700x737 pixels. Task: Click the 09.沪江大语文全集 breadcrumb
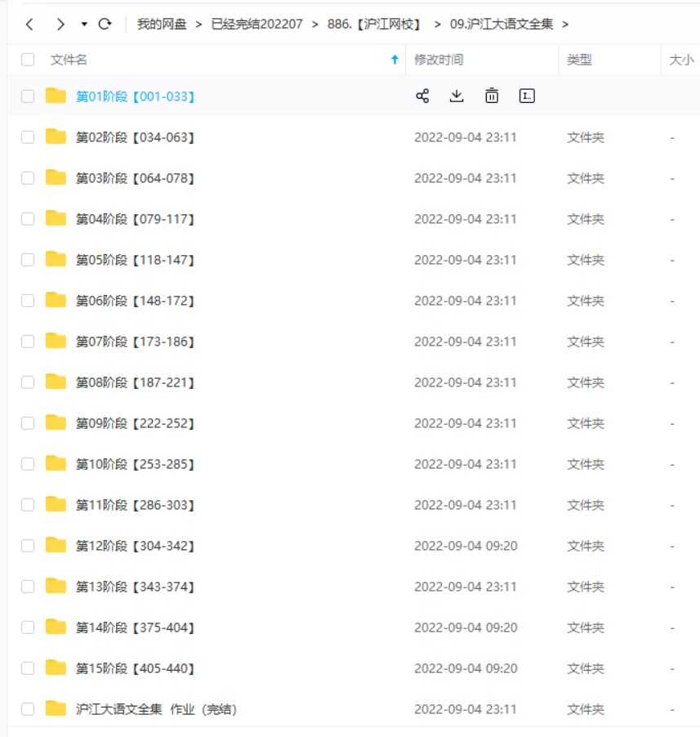click(502, 24)
